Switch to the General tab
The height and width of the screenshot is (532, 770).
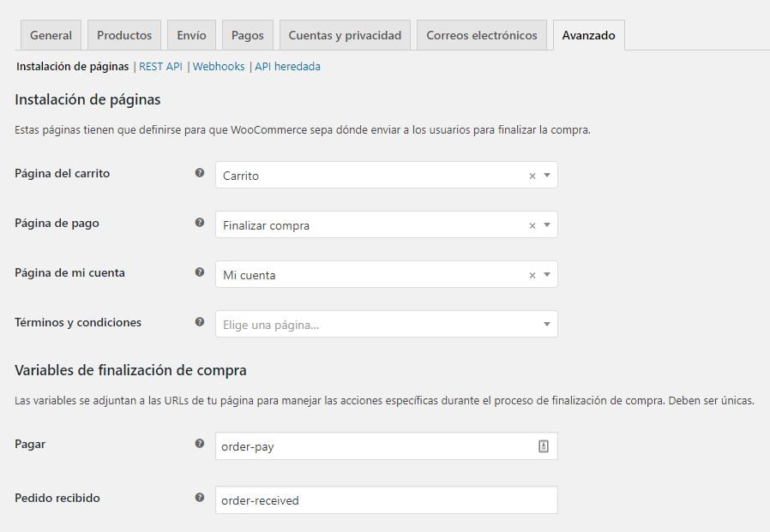click(x=50, y=35)
